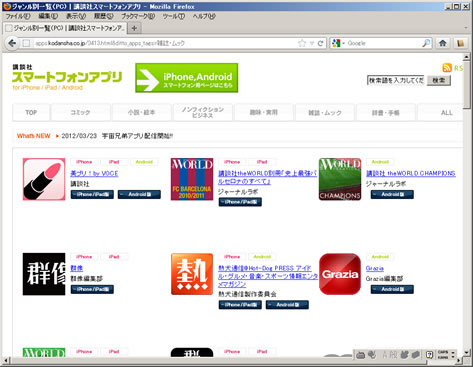Click Android版 button under 熱犬通信製作委員会
The height and width of the screenshot is (367, 473).
tap(287, 305)
